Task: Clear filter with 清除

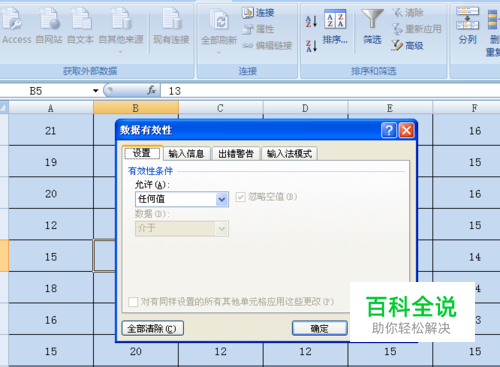Action: coord(407,13)
